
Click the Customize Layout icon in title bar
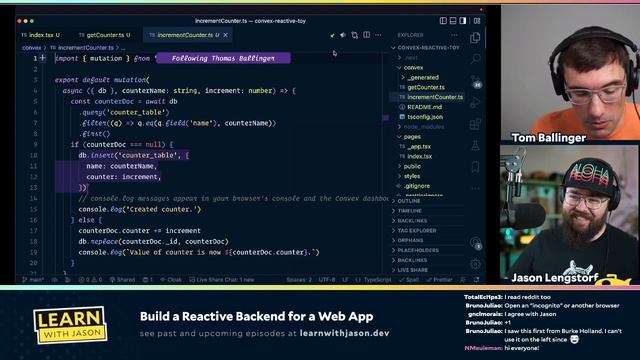coord(477,20)
